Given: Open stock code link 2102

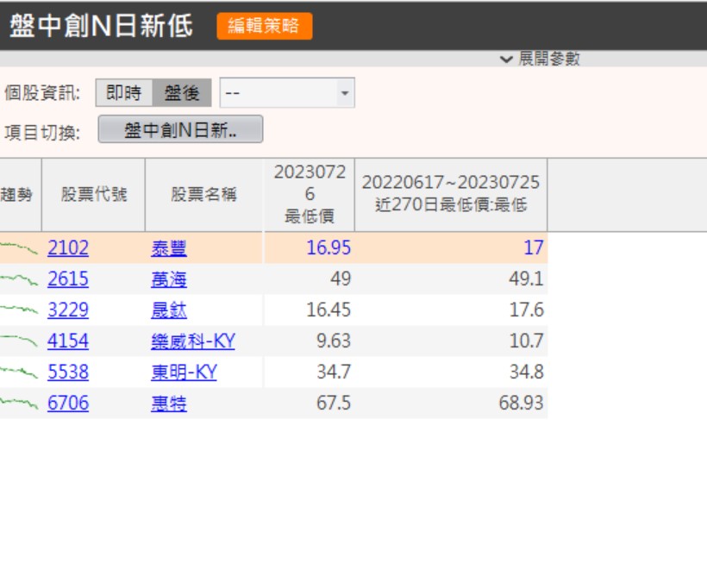Looking at the screenshot, I should pos(68,248).
